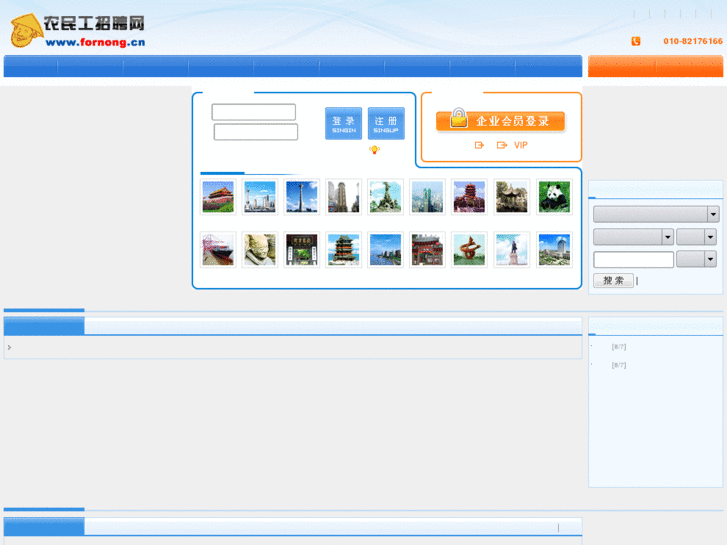Click the 搜索 search button
The width and height of the screenshot is (727, 545).
613,281
